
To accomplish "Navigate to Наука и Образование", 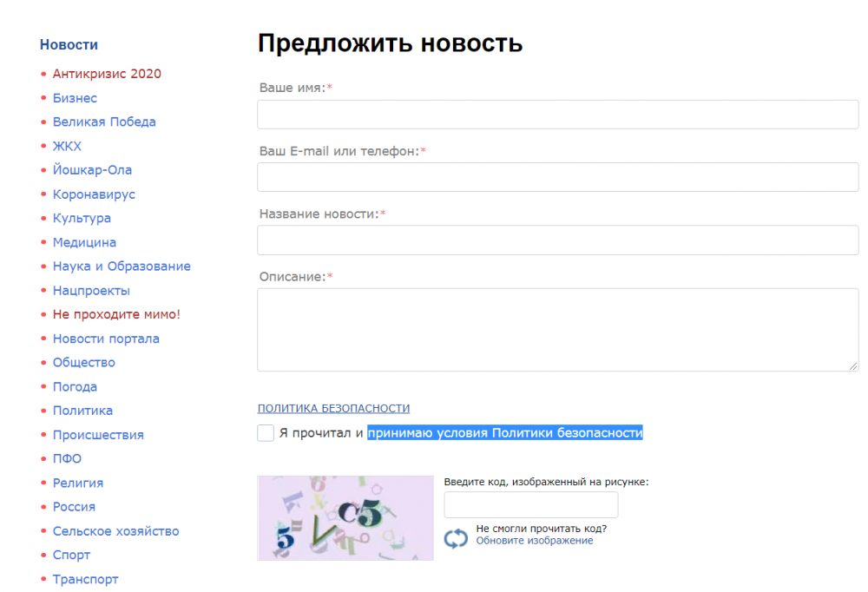I will tap(122, 266).
